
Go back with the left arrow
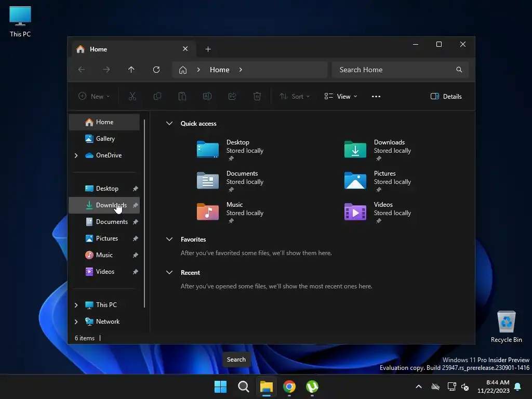coord(82,70)
